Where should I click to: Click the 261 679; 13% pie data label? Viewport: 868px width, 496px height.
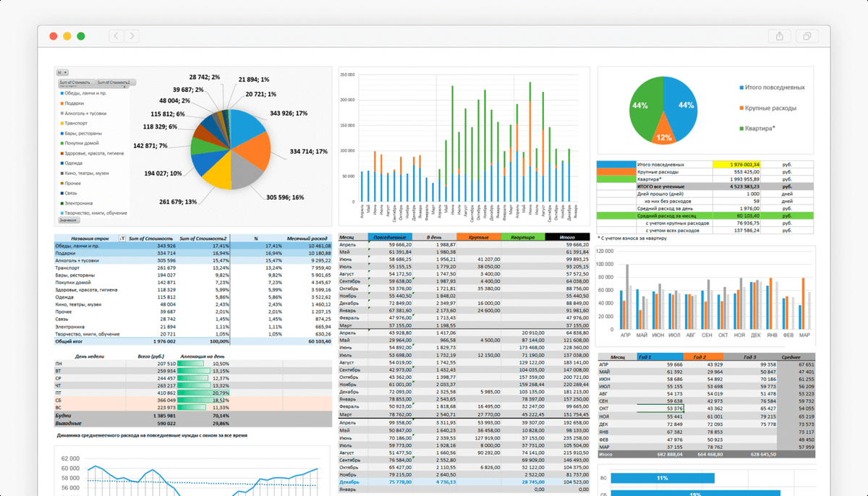[x=178, y=202]
